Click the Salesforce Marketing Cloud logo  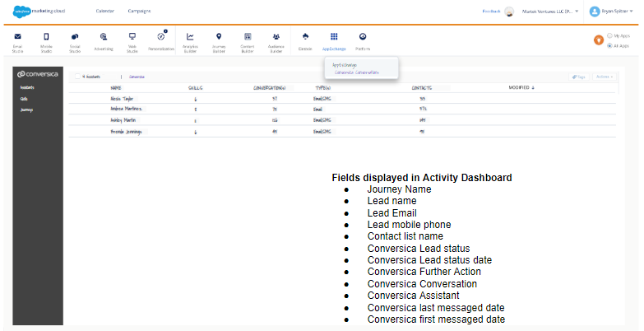pos(39,11)
